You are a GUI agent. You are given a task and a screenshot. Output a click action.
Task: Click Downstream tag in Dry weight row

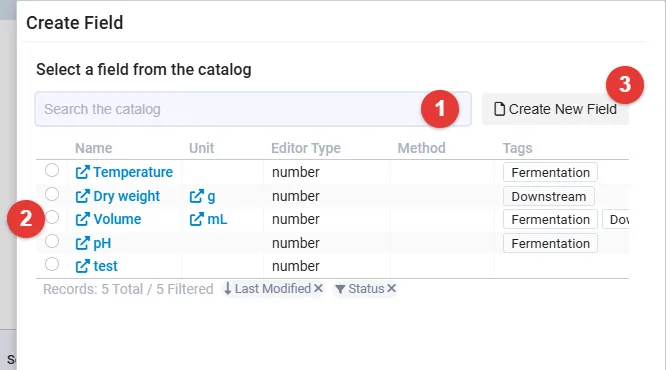[x=549, y=196]
